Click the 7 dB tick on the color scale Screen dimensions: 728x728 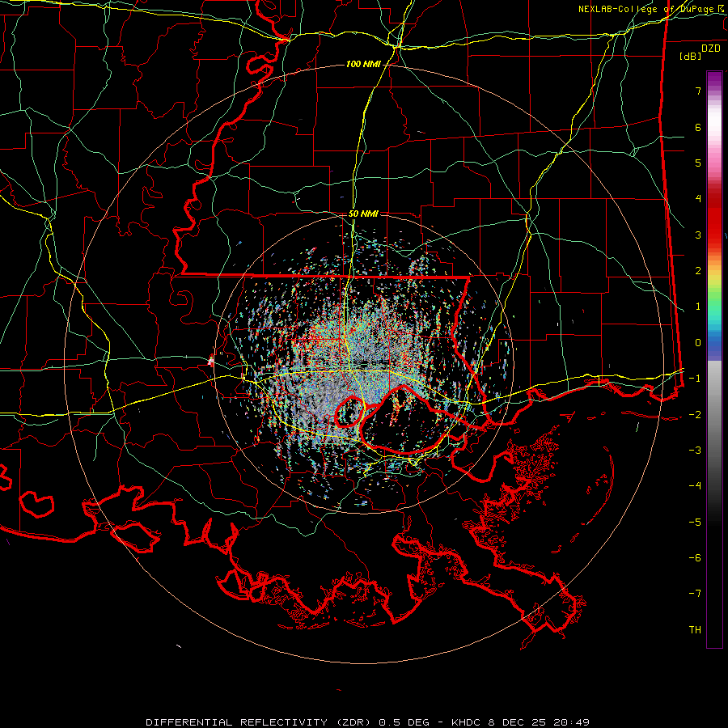coord(698,91)
